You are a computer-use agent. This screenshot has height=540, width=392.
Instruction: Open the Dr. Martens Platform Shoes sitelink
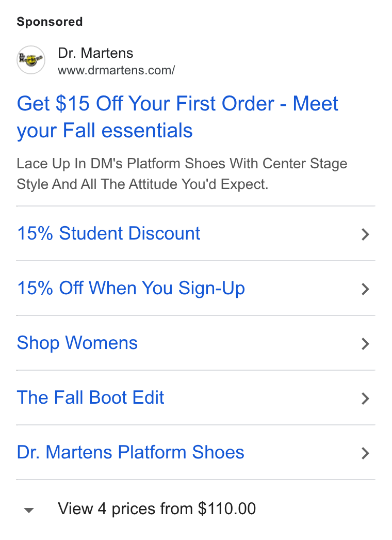(x=130, y=452)
